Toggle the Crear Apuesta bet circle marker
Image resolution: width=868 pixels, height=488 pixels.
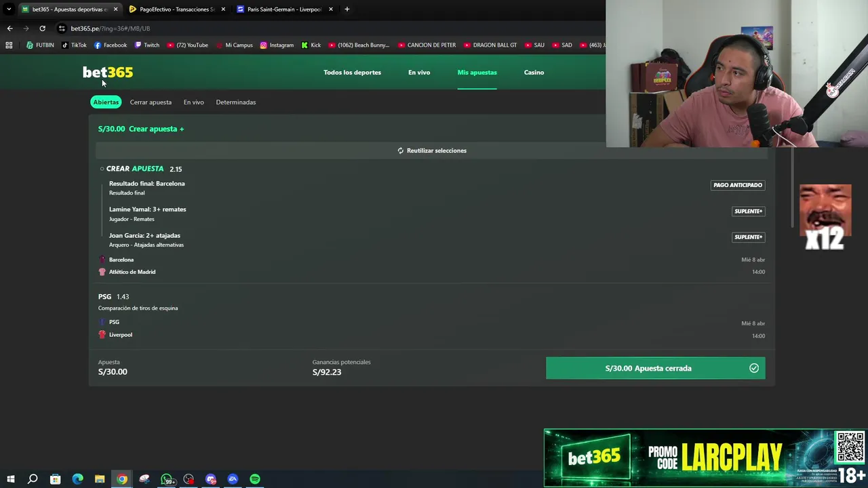[102, 169]
